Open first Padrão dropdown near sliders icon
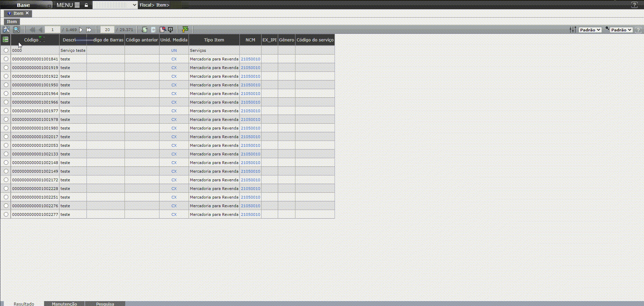 click(x=590, y=30)
